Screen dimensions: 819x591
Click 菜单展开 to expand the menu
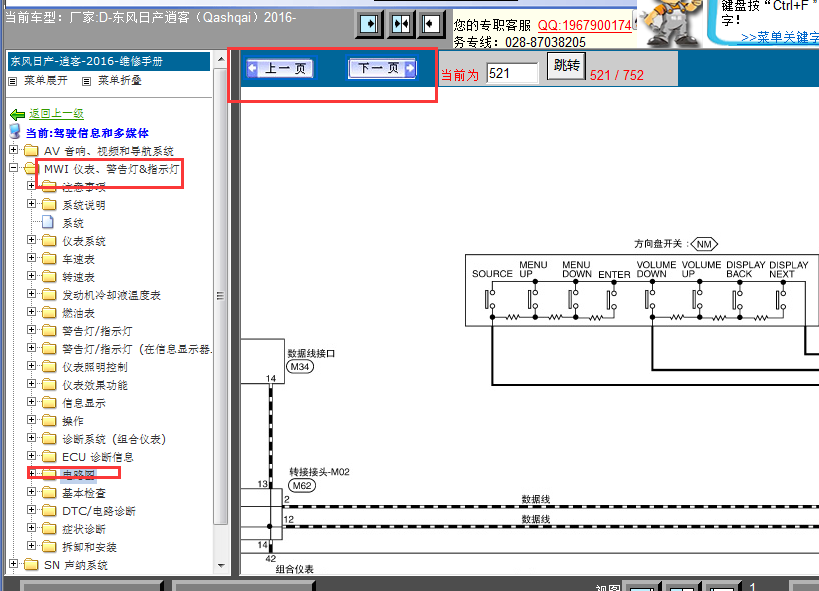coord(45,80)
